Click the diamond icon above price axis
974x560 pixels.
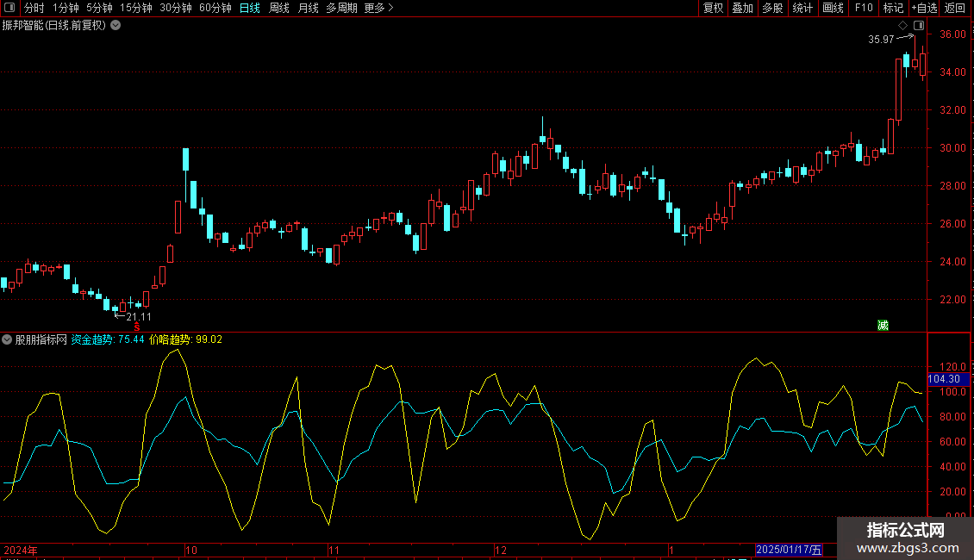click(902, 25)
